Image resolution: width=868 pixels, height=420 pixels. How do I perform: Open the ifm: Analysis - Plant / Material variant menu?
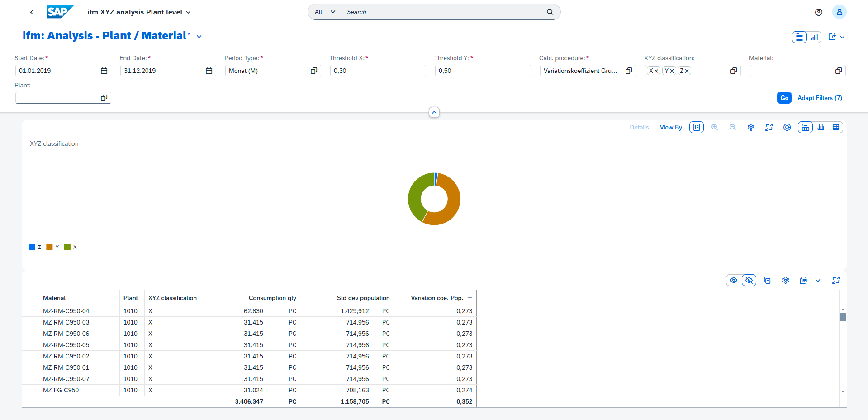199,36
